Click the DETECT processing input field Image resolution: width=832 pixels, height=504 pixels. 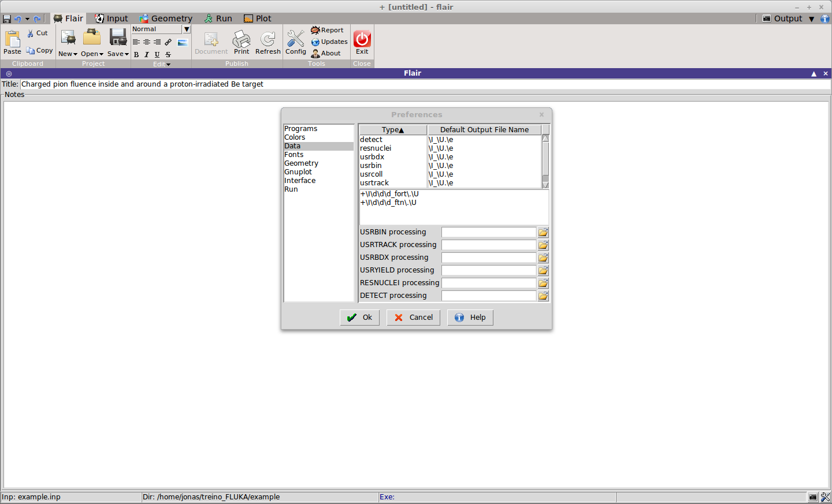click(x=489, y=296)
